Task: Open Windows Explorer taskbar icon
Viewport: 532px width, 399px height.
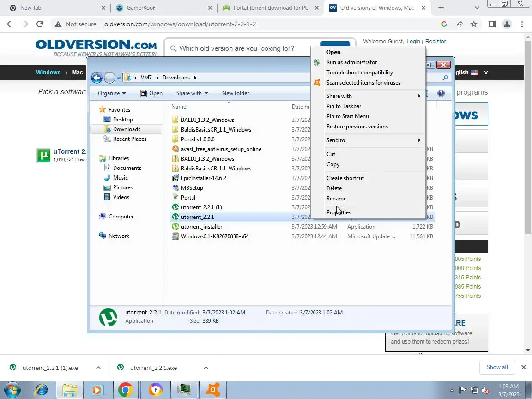Action: [69, 390]
